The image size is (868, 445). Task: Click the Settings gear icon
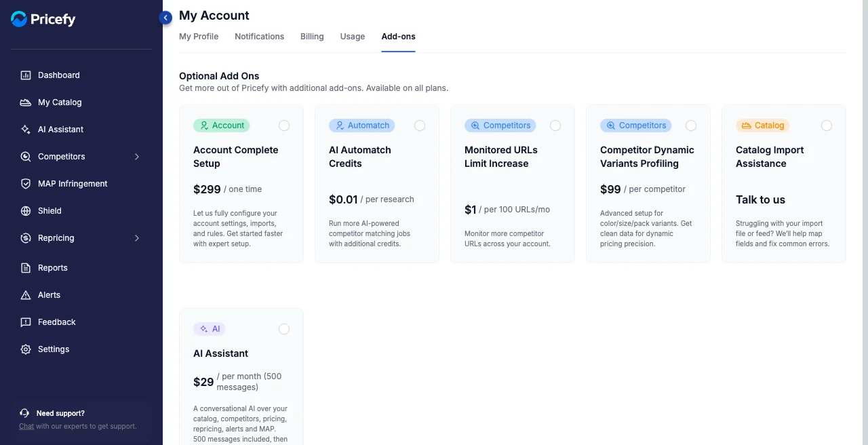click(x=26, y=349)
